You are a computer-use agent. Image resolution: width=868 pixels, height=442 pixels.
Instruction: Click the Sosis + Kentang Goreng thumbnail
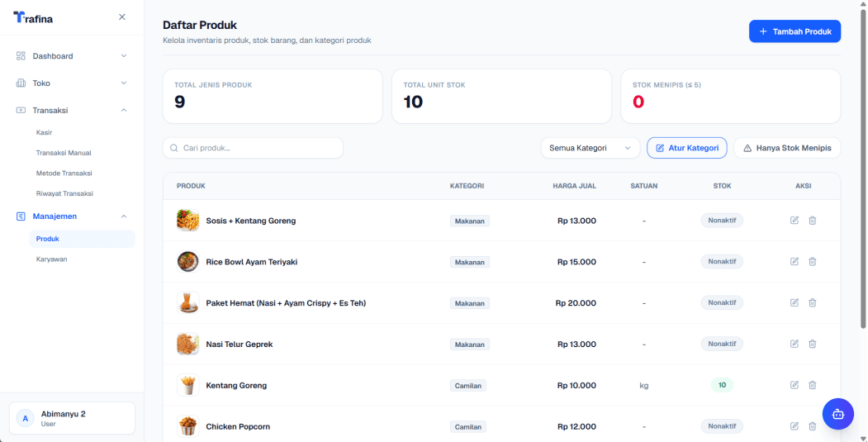(187, 221)
